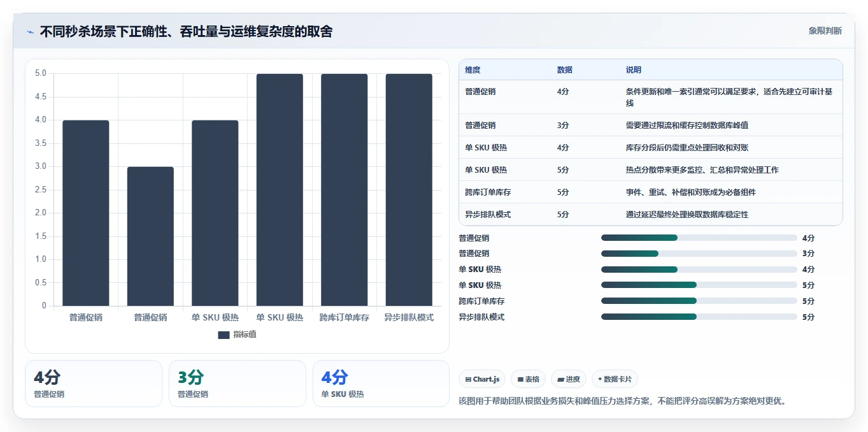Click the 表格 chip
868x432 pixels.
point(529,379)
